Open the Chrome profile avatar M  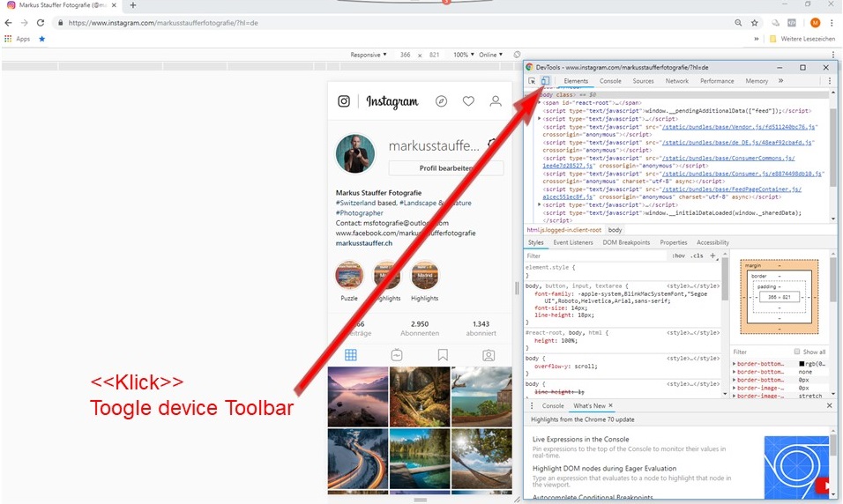(x=815, y=23)
